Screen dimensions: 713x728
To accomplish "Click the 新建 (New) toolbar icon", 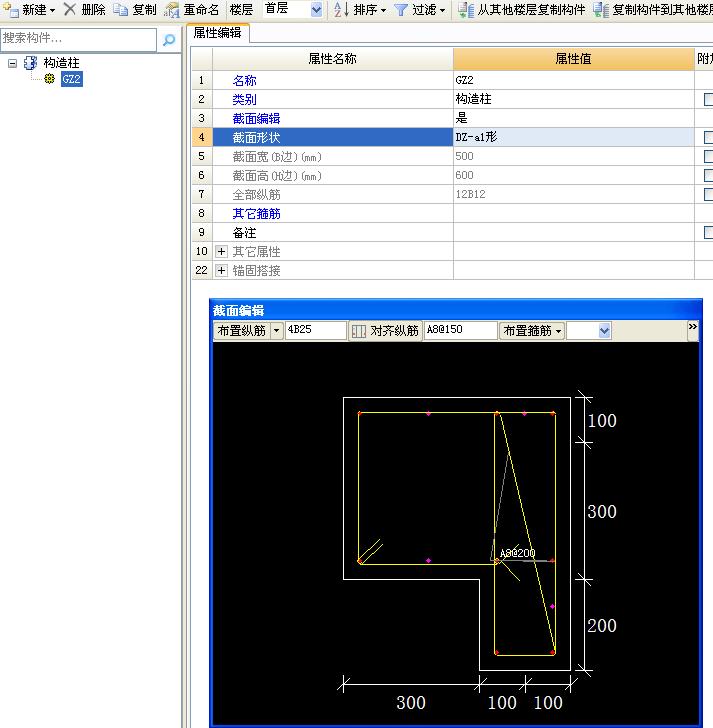I will click(11, 9).
